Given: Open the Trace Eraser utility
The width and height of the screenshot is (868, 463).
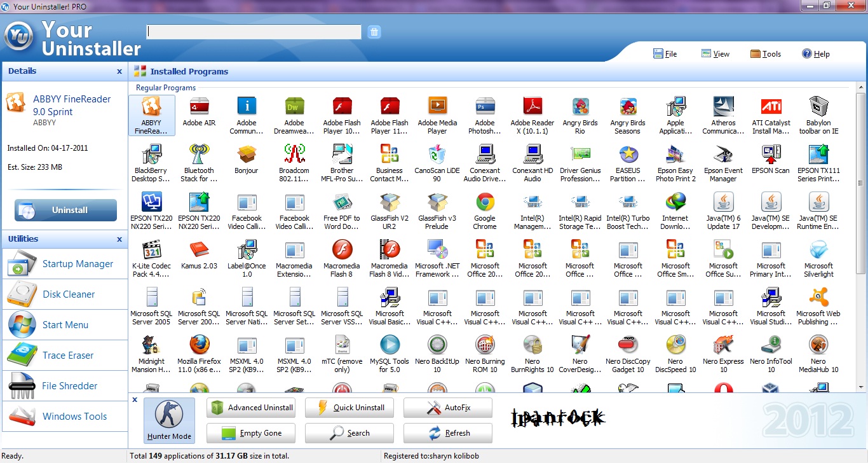Looking at the screenshot, I should click(x=64, y=356).
